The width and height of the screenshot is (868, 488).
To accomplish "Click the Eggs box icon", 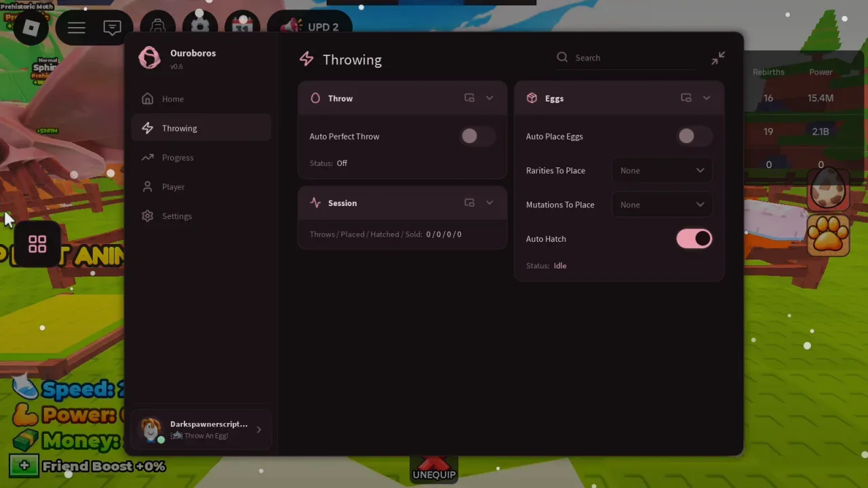I will click(x=532, y=98).
